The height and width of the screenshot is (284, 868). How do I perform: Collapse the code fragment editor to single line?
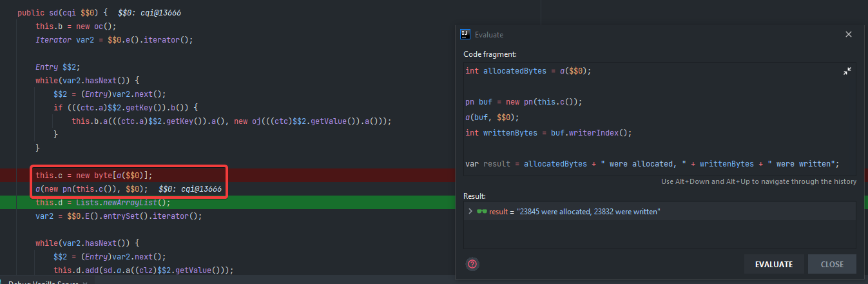[847, 71]
